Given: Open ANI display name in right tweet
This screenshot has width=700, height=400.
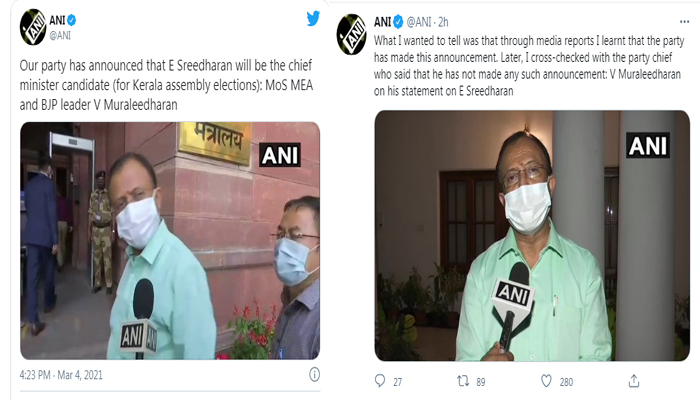Looking at the screenshot, I should tap(383, 19).
